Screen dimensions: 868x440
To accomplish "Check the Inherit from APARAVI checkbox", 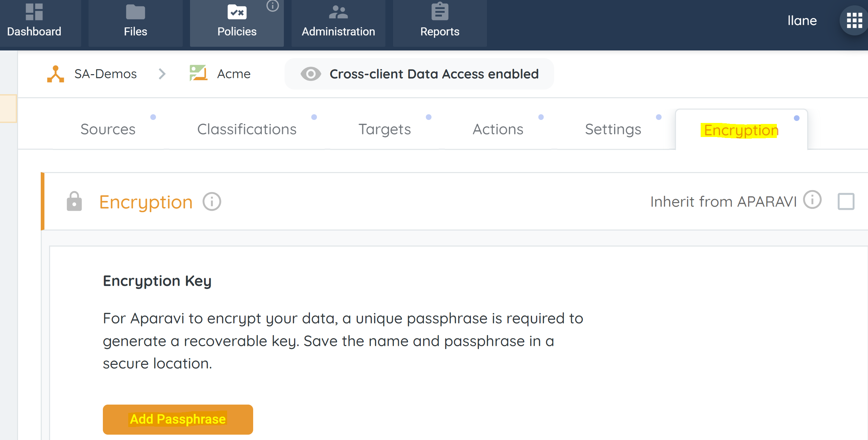I will (845, 201).
